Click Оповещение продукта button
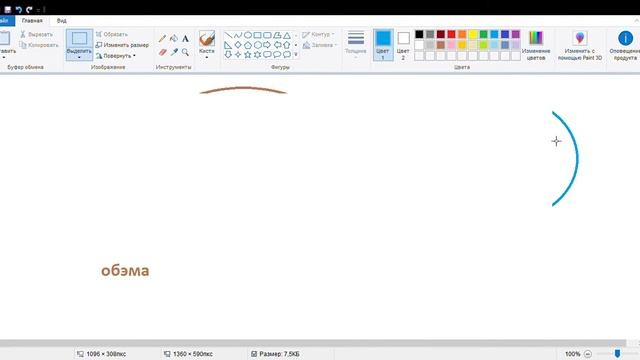Viewport: 640px width, 360px height. (x=625, y=45)
